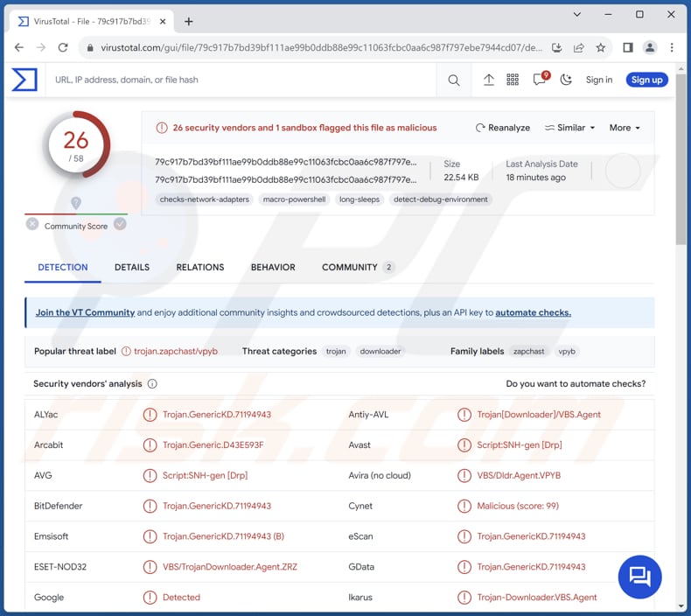
Task: Click the browser address bar URL
Action: point(321,47)
